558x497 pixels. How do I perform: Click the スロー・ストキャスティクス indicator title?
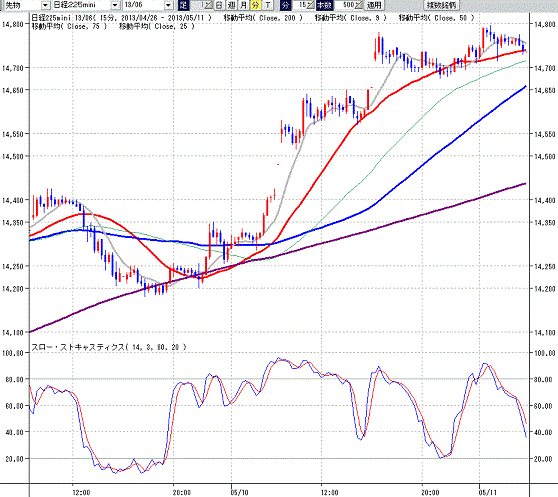109,347
